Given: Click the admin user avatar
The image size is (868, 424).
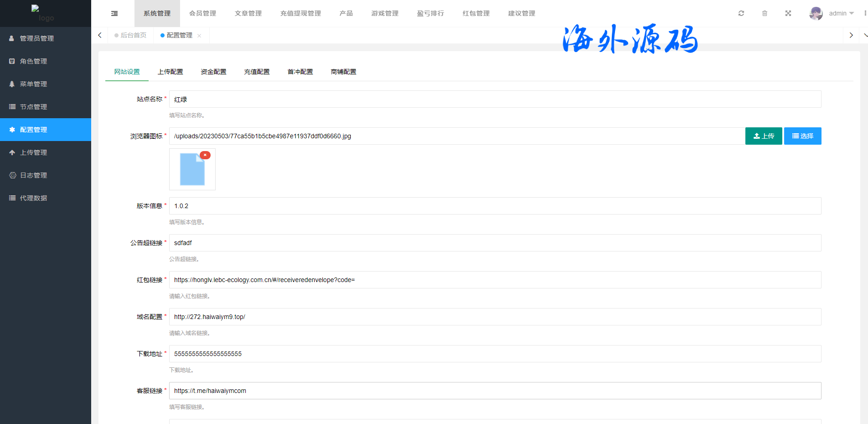Looking at the screenshot, I should coord(816,14).
